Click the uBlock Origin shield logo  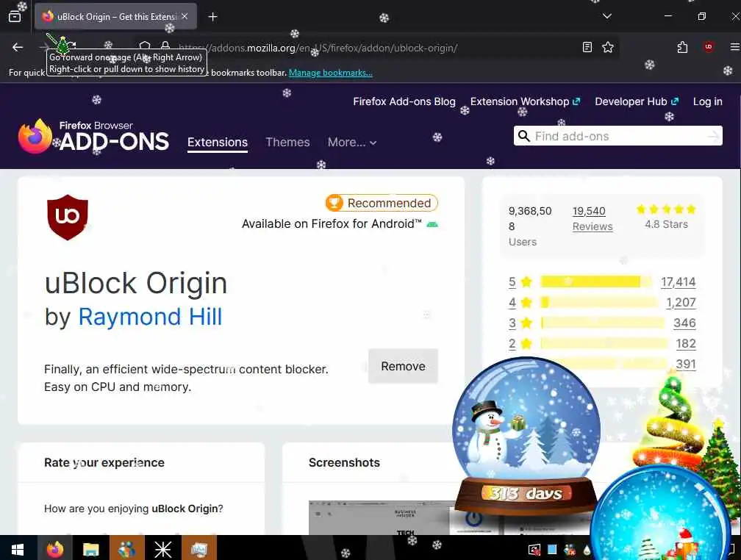click(68, 217)
